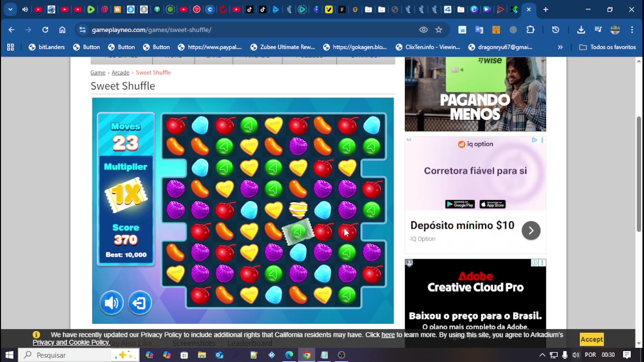This screenshot has height=362, width=644.
Task: Click the gameplayneo.com address bar
Action: (252, 30)
